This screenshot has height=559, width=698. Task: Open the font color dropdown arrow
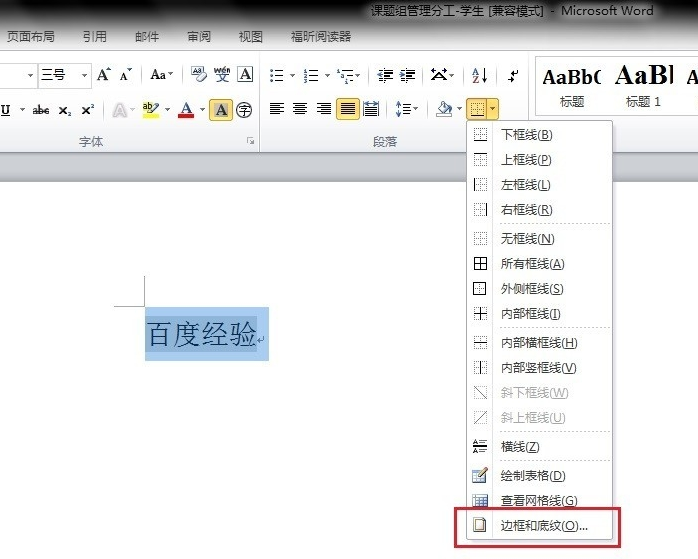click(x=202, y=109)
